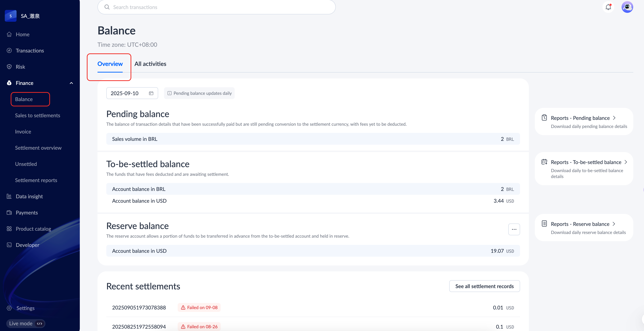The image size is (644, 331).
Task: Switch to the All activities tab
Action: (150, 64)
